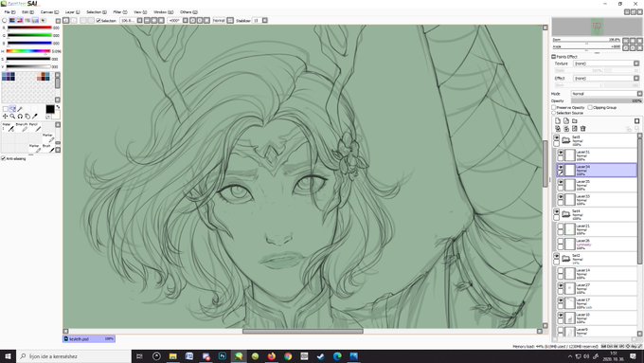Click the navigator preview thumbnail
Screen dimensions: 644x363
(597, 27)
